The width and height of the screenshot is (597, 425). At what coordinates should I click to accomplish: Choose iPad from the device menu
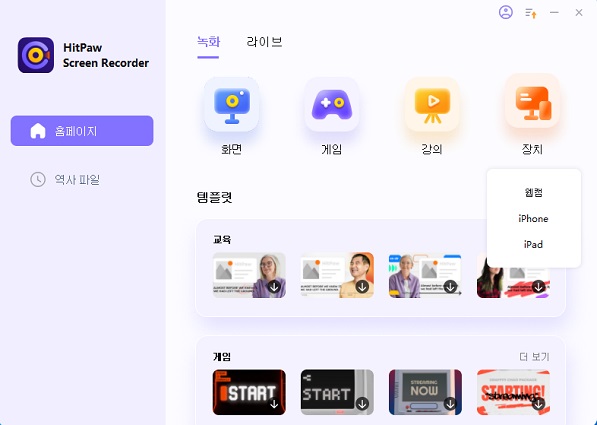tap(533, 244)
